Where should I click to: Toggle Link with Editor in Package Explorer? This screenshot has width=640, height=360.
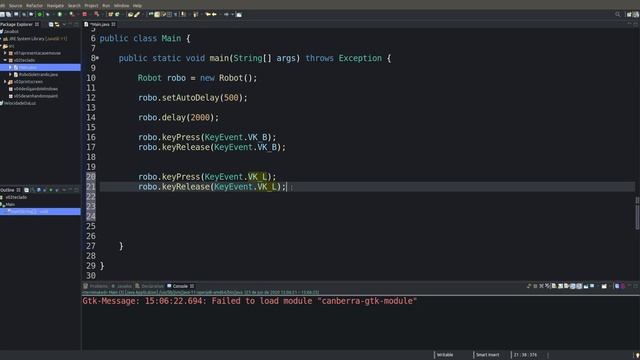coord(57,24)
